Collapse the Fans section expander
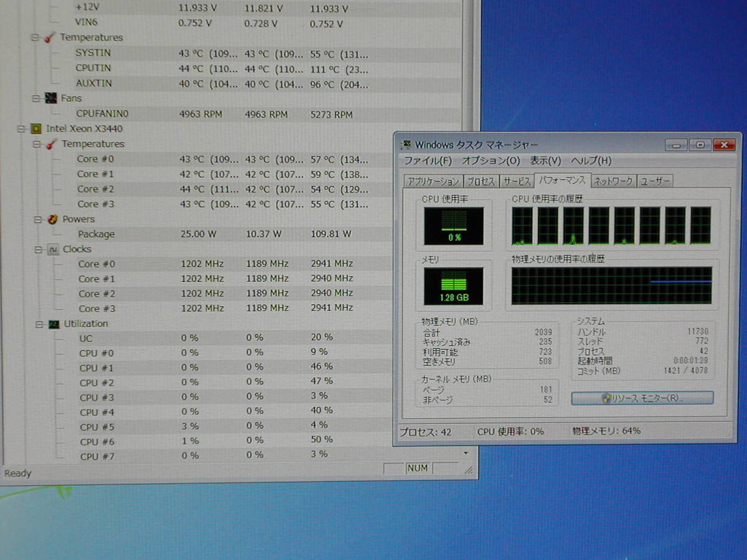Screen dimensions: 747x560 point(35,98)
